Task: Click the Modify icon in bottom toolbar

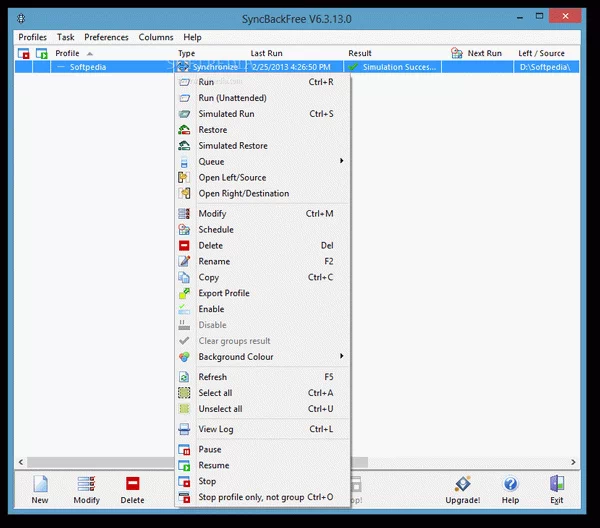Action: click(86, 489)
